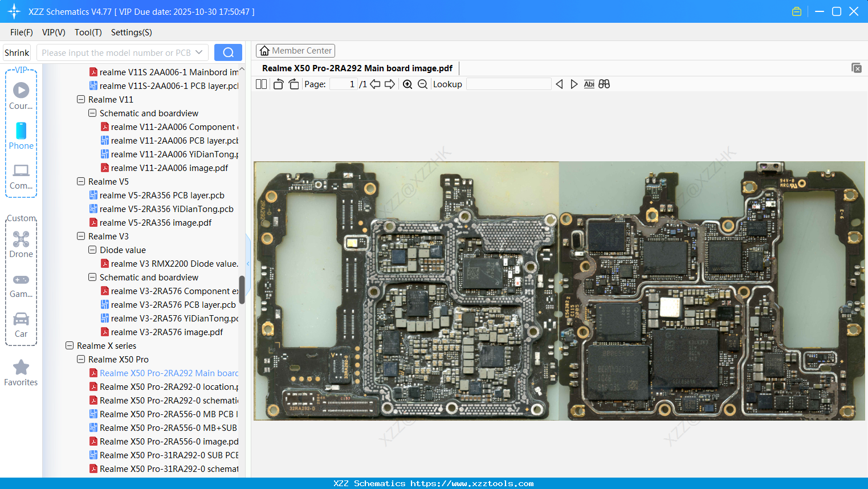This screenshot has width=868, height=489.
Task: Select the Car category icon
Action: click(21, 324)
